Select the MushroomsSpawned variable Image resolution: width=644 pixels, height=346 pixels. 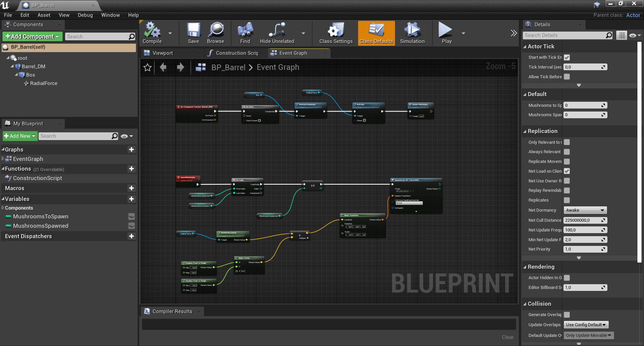click(x=41, y=226)
